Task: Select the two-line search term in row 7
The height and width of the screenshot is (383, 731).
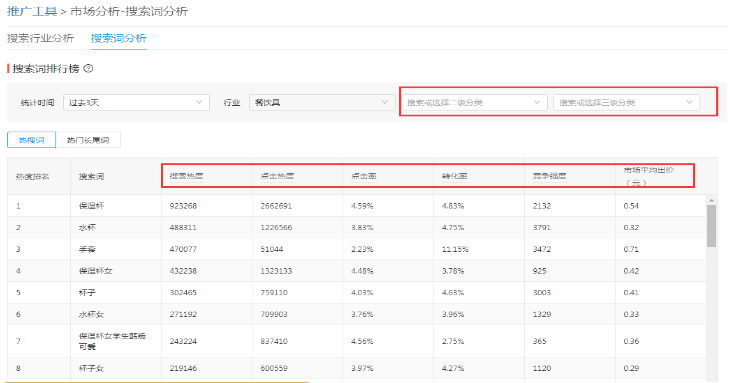Action: tap(112, 341)
